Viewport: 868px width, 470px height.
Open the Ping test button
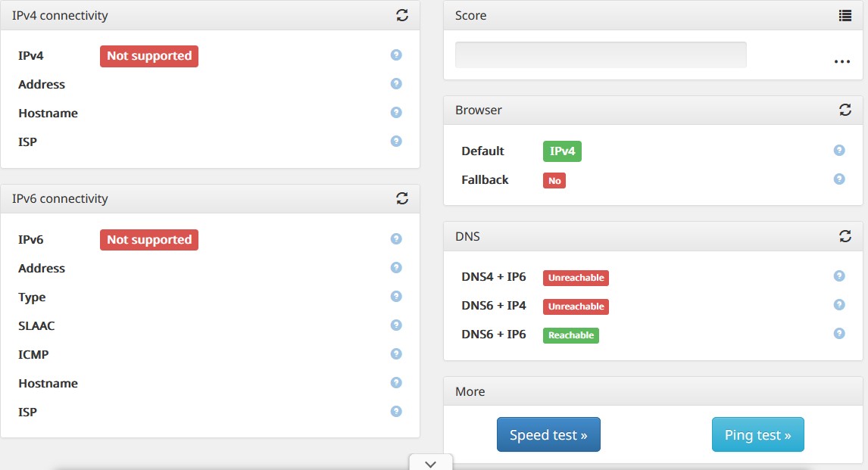757,434
